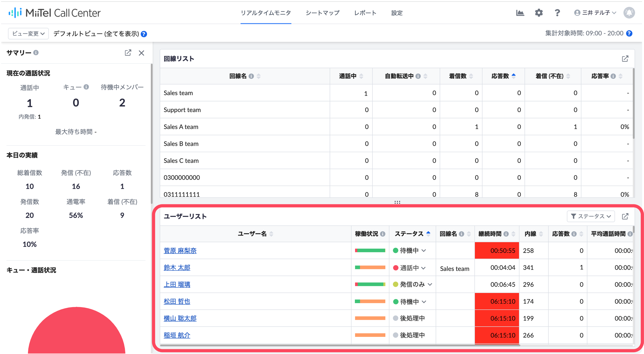Open user 菅原 麻梨奈 link
The height and width of the screenshot is (354, 644).
point(180,251)
